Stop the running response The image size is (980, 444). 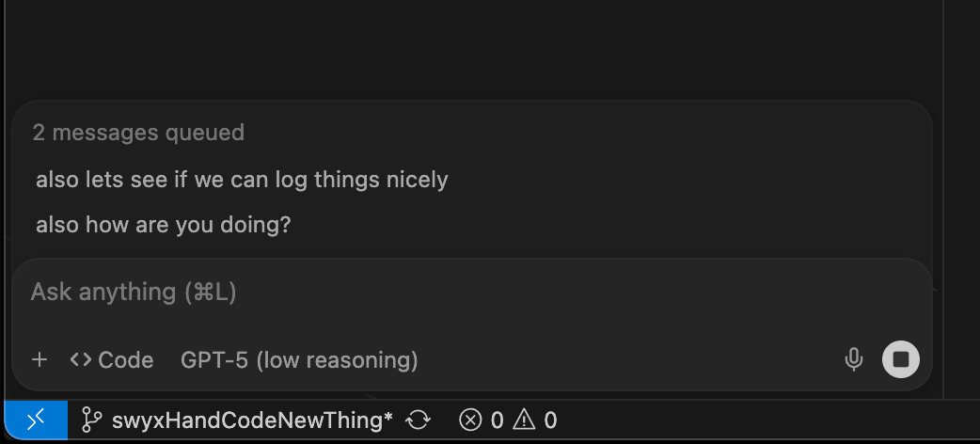900,359
